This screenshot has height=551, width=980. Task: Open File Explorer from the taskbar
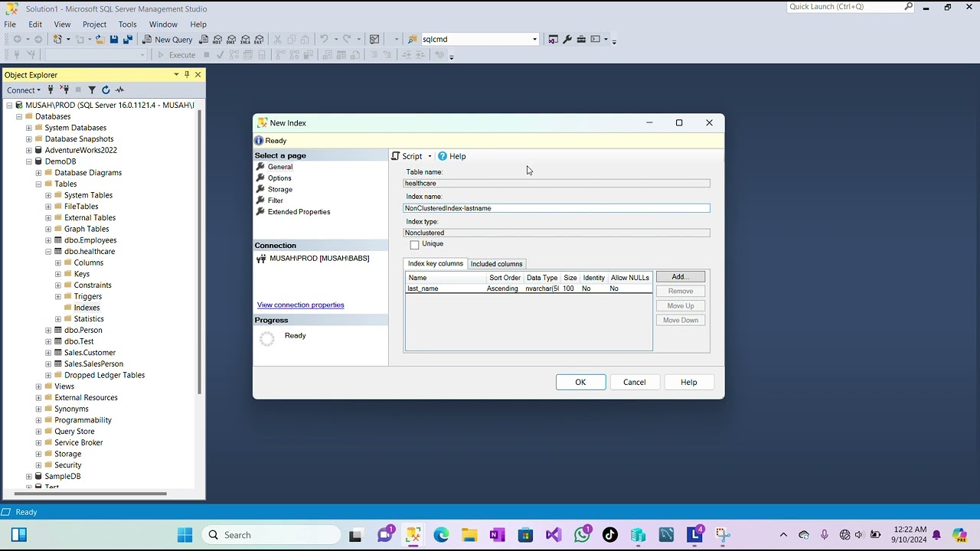click(x=469, y=535)
